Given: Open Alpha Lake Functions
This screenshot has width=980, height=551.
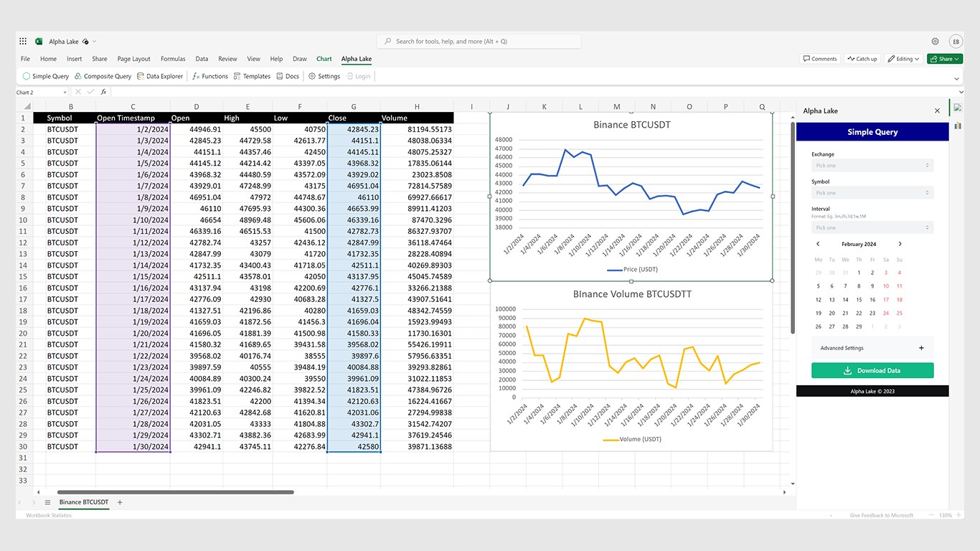Looking at the screenshot, I should pos(210,76).
